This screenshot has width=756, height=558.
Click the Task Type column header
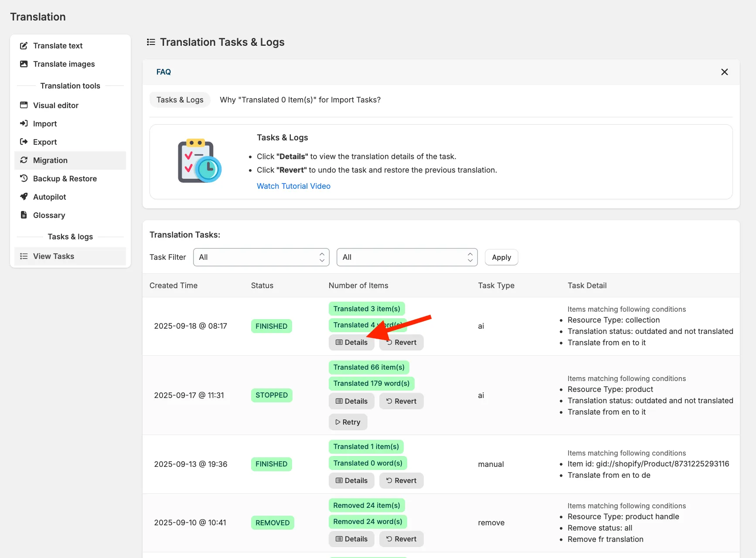point(496,286)
